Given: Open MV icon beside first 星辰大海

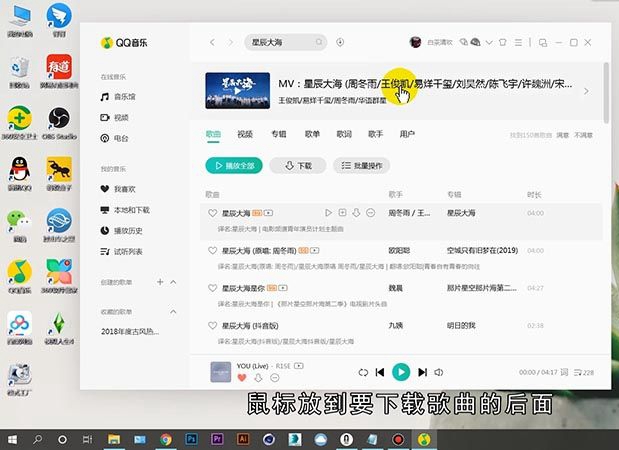Looking at the screenshot, I should pos(268,213).
